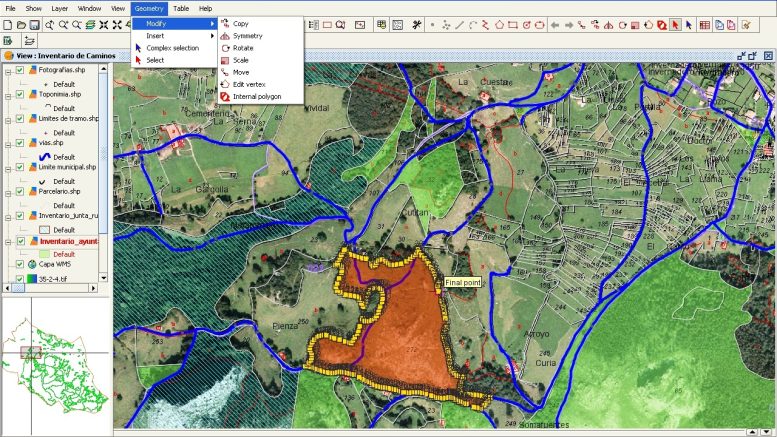777x437 pixels.
Task: Click the Undo left arrow icon
Action: (x=555, y=25)
